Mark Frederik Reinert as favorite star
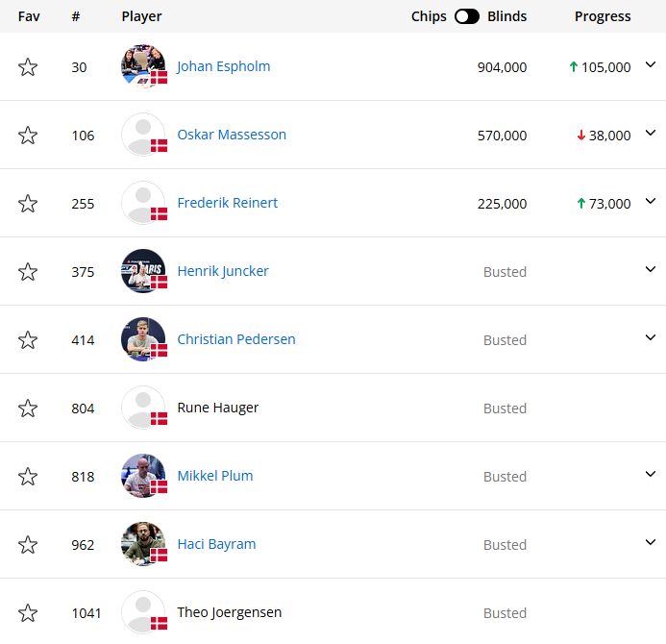The image size is (666, 644). (28, 204)
